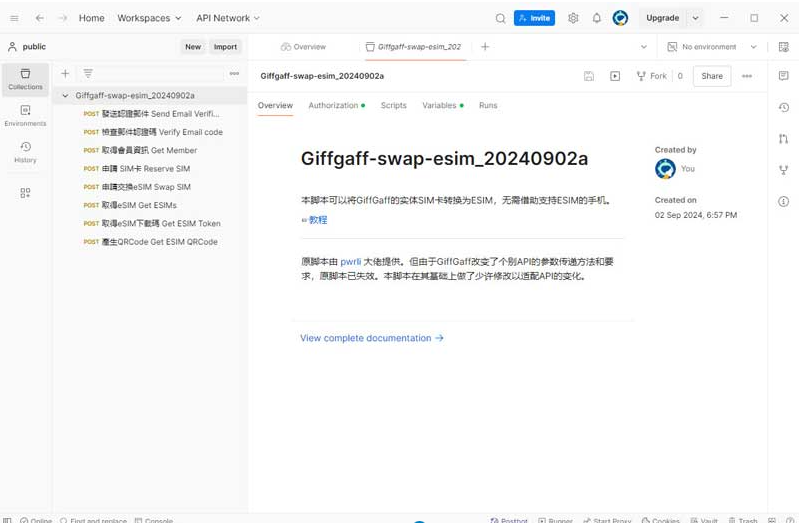
Task: Click the Import button
Action: click(x=225, y=47)
